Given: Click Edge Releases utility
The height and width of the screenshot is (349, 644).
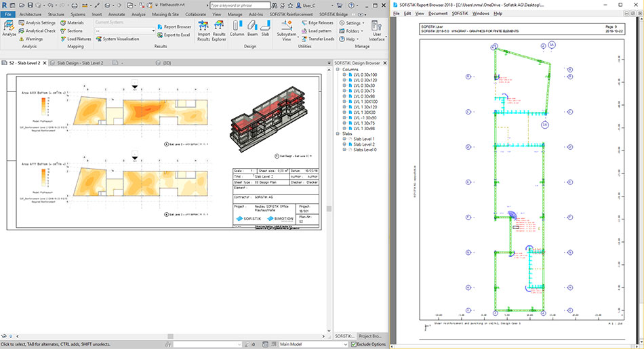Looking at the screenshot, I should pos(317,22).
